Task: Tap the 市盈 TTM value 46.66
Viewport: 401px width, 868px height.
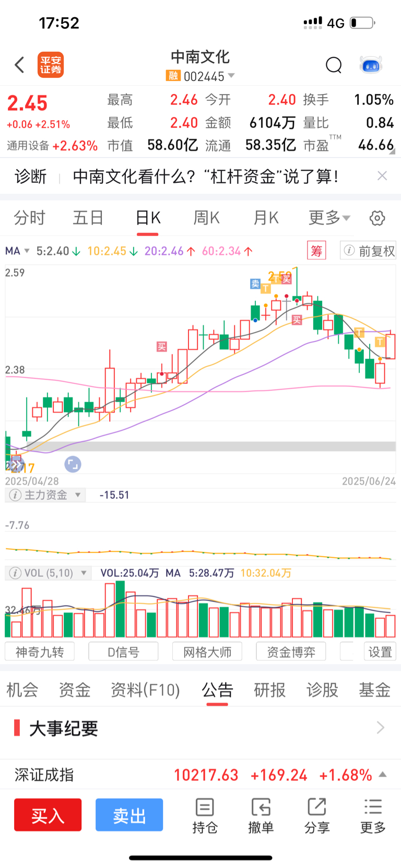Action: [x=376, y=145]
